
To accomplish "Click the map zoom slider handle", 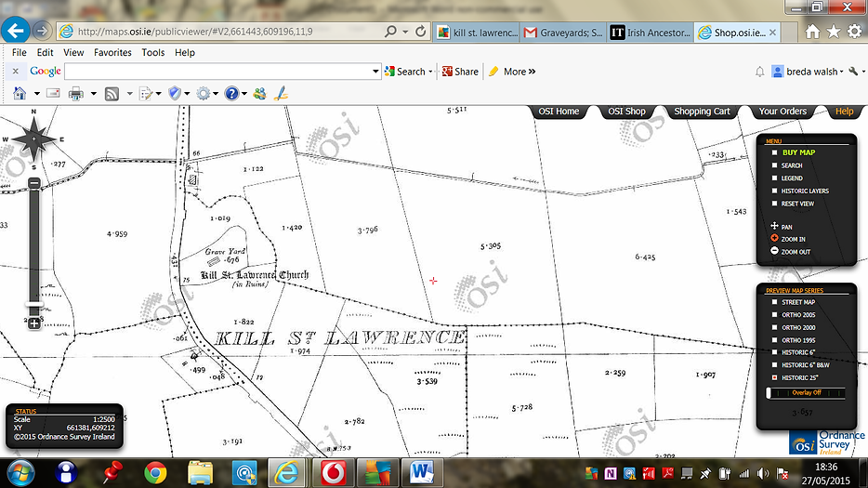I will pyautogui.click(x=34, y=304).
